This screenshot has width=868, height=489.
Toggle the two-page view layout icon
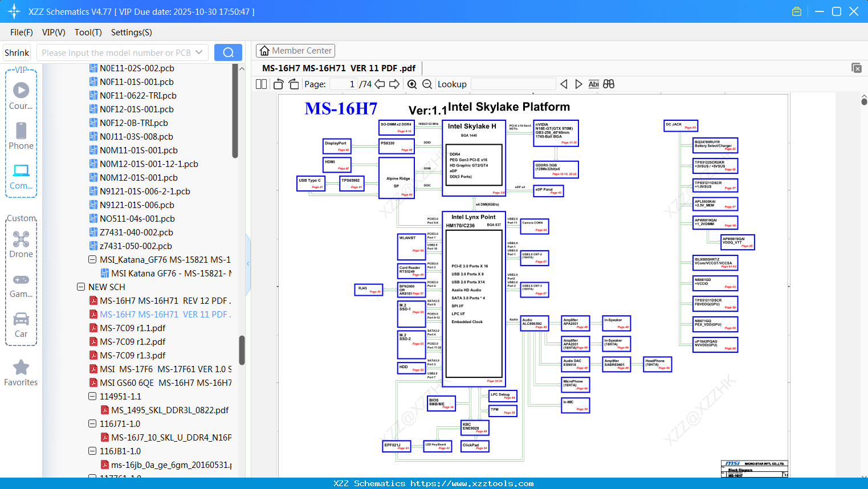261,84
